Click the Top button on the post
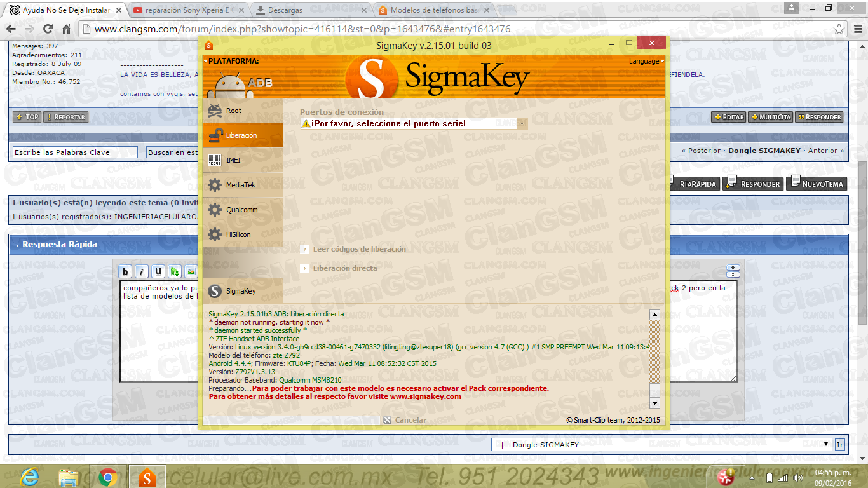This screenshot has width=868, height=488. (x=27, y=117)
